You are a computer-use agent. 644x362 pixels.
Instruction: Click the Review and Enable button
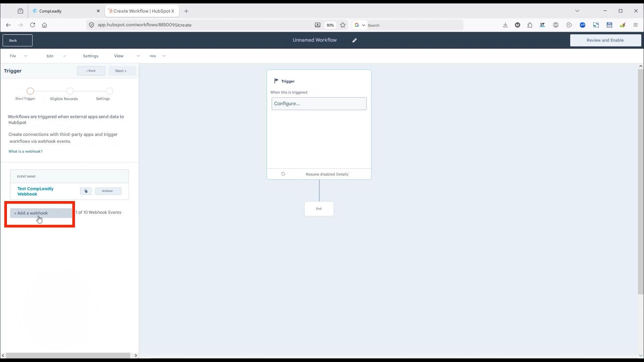pos(604,40)
